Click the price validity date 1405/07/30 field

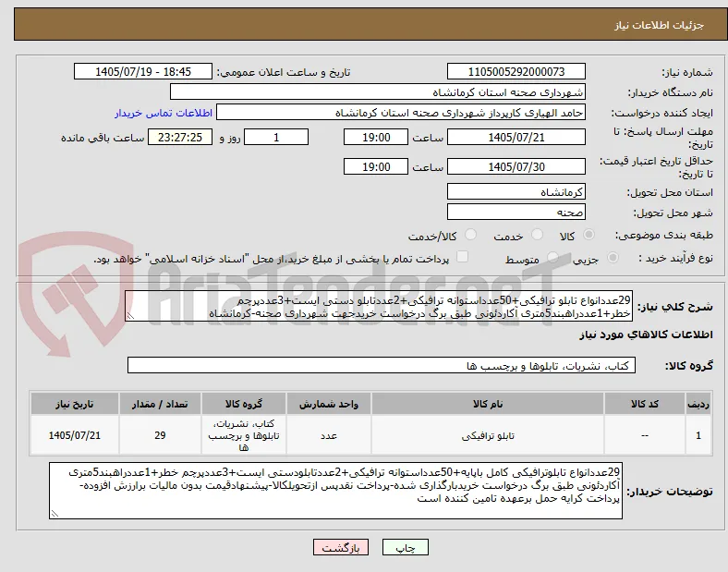click(516, 166)
